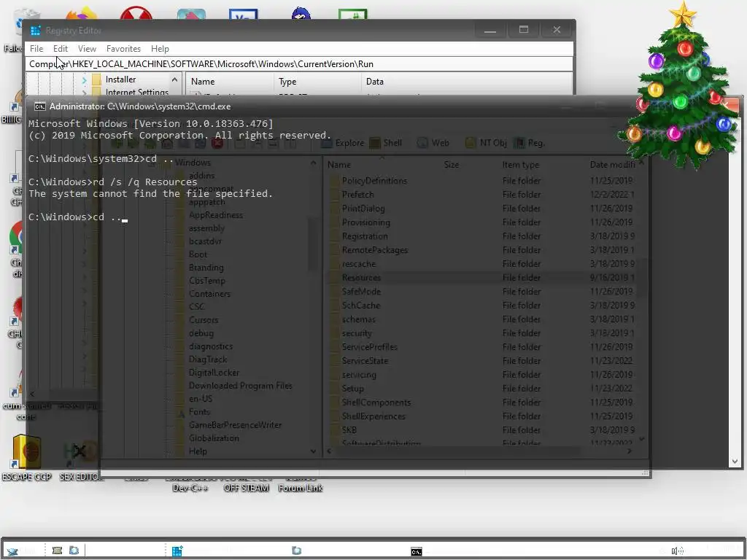Click the file list horizontal scroll-right arrow
The image size is (747, 560).
(630, 451)
